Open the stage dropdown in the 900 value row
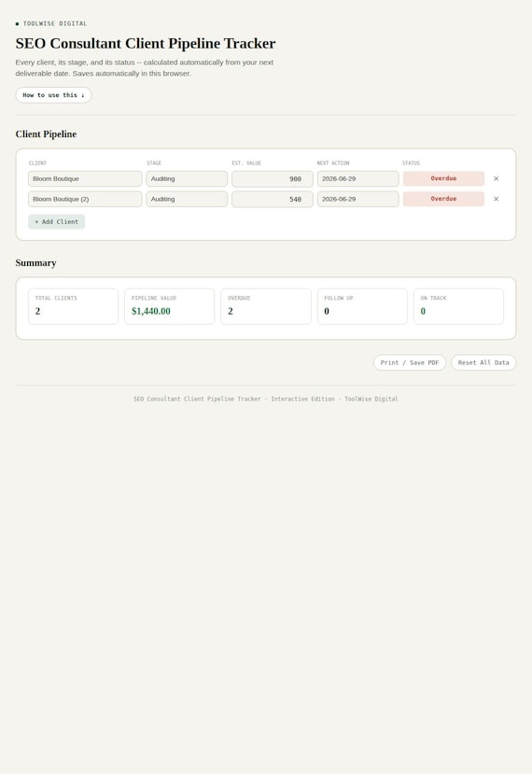The image size is (532, 774). click(187, 178)
